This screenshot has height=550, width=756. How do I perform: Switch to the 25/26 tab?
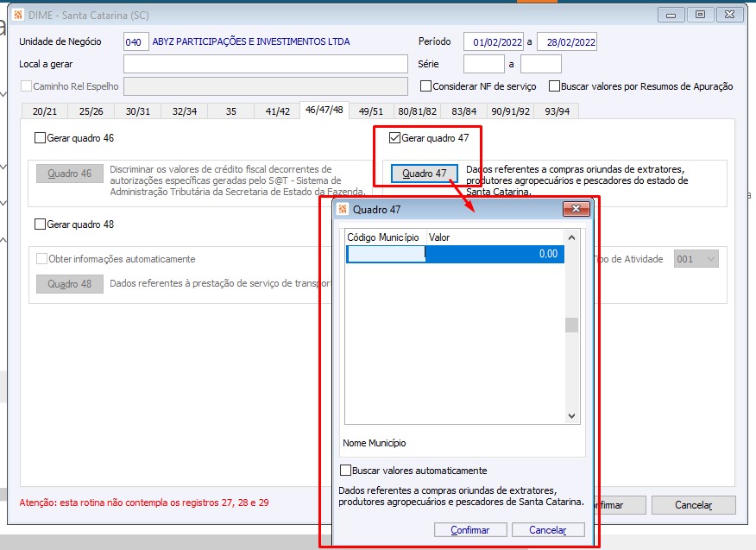coord(91,111)
